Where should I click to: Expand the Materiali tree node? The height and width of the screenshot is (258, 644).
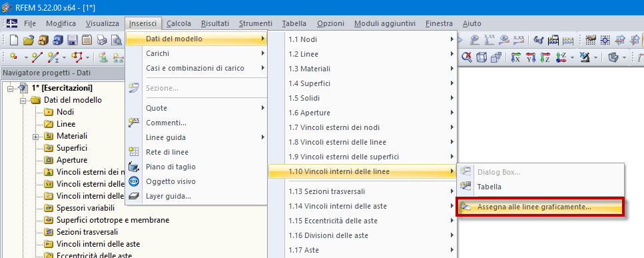tap(36, 136)
